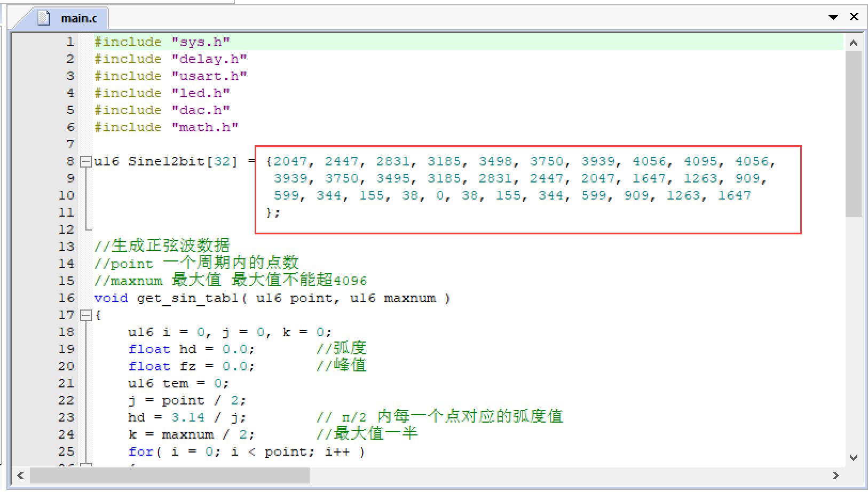This screenshot has height=492, width=868.
Task: Close the main.c editor pane
Action: tap(854, 17)
